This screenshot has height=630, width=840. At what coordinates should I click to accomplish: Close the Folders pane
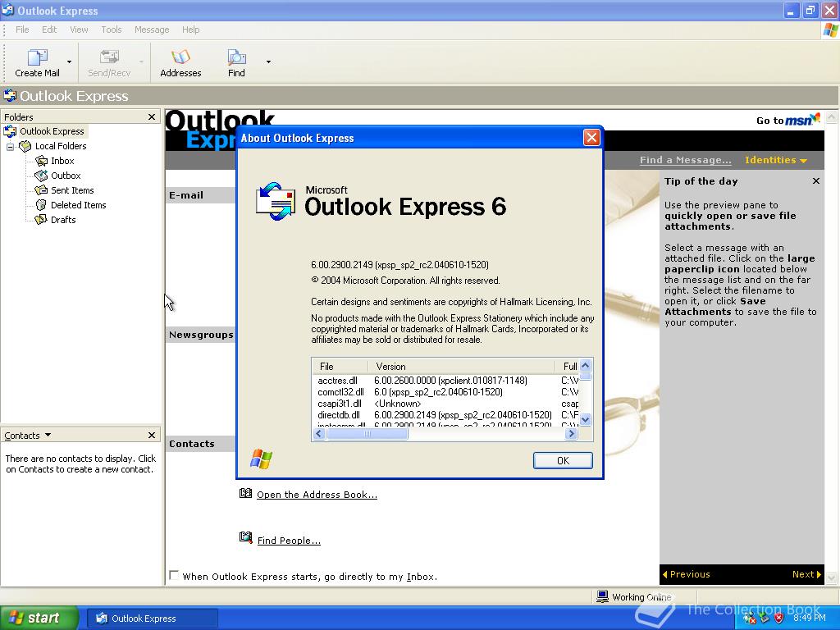[152, 116]
